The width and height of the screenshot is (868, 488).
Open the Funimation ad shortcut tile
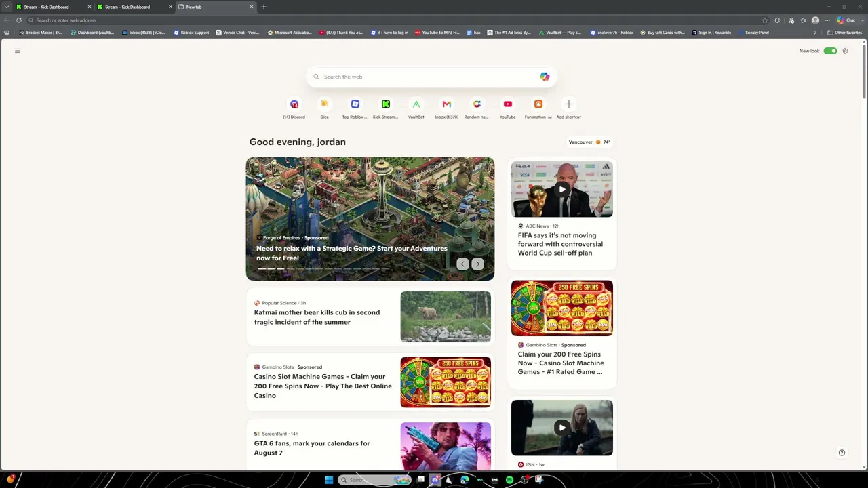538,108
